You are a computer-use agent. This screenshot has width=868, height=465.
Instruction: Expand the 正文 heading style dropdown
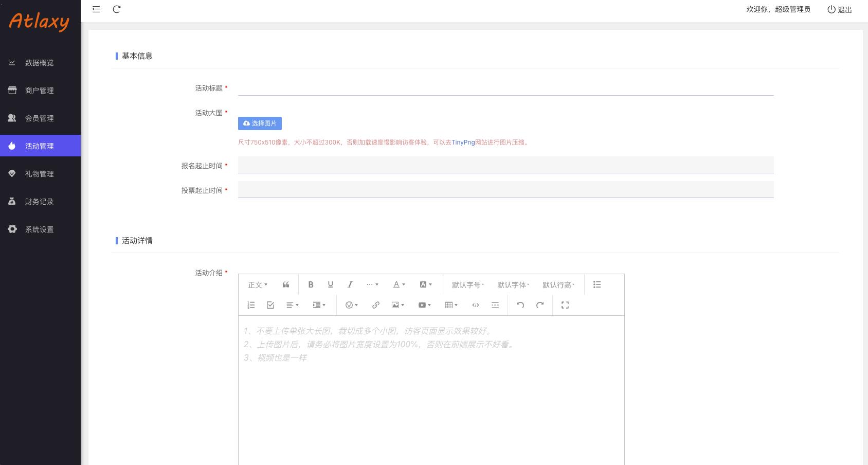click(x=258, y=284)
